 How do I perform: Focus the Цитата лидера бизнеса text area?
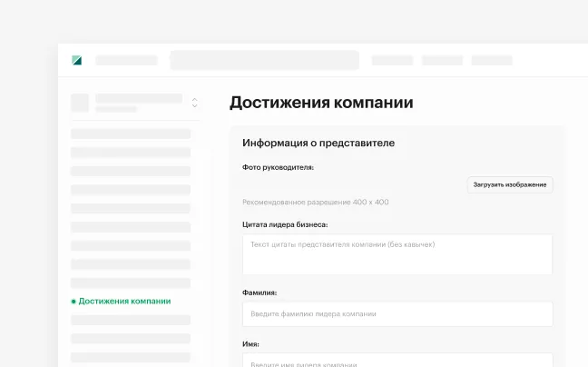397,254
